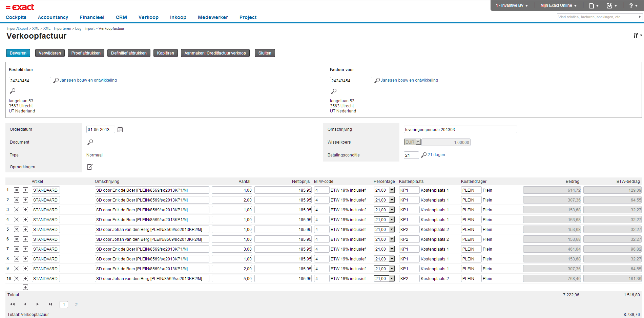The height and width of the screenshot is (318, 644).
Task: Open the calendar picker next to Orderdatum
Action: pyautogui.click(x=120, y=129)
